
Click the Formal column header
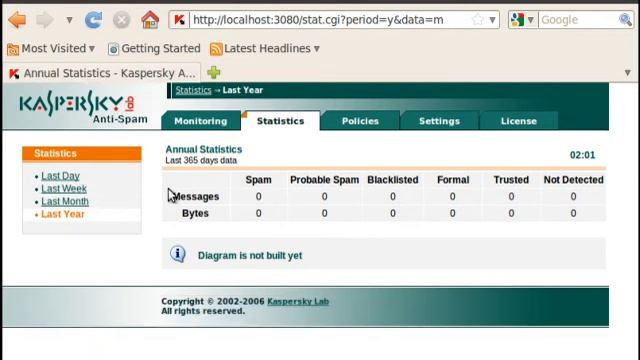click(x=453, y=180)
